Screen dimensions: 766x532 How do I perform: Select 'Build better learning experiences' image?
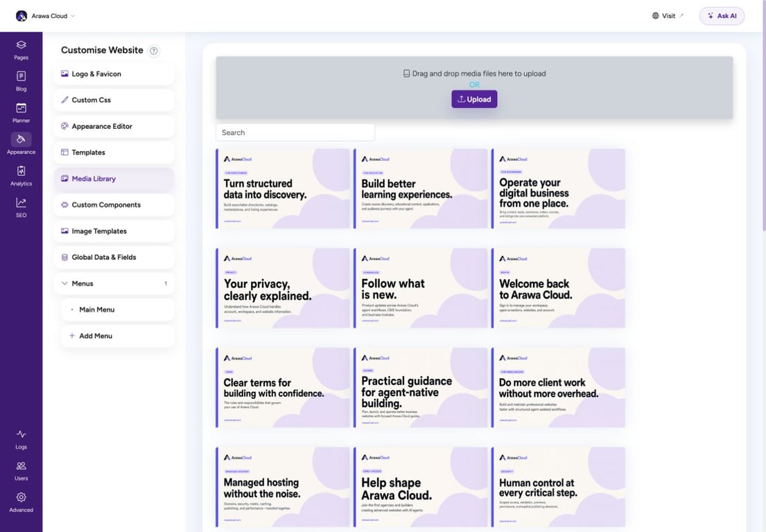pos(421,188)
